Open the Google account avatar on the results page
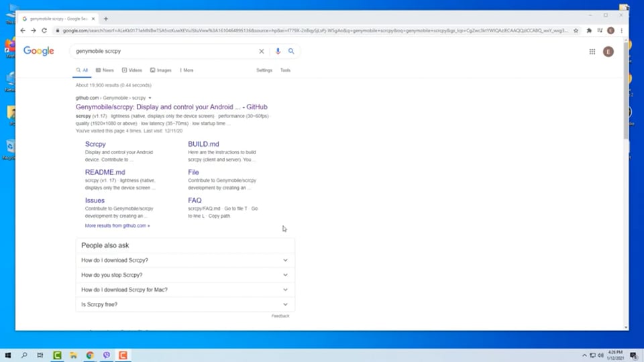 pos(608,52)
